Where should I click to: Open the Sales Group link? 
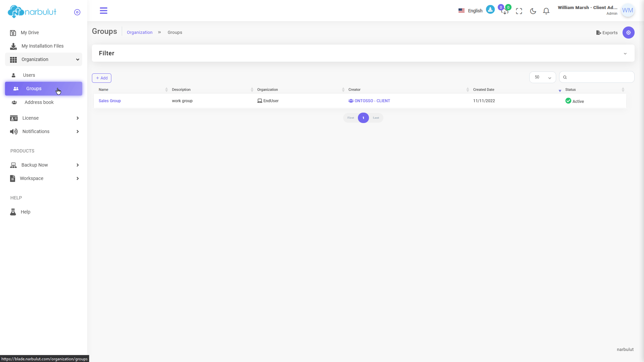pos(110,101)
